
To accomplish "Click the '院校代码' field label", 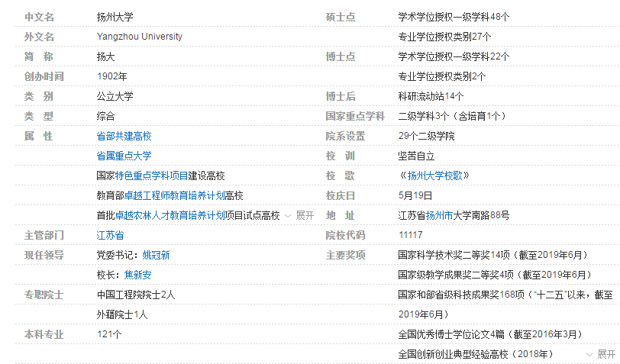I will pos(345,235).
